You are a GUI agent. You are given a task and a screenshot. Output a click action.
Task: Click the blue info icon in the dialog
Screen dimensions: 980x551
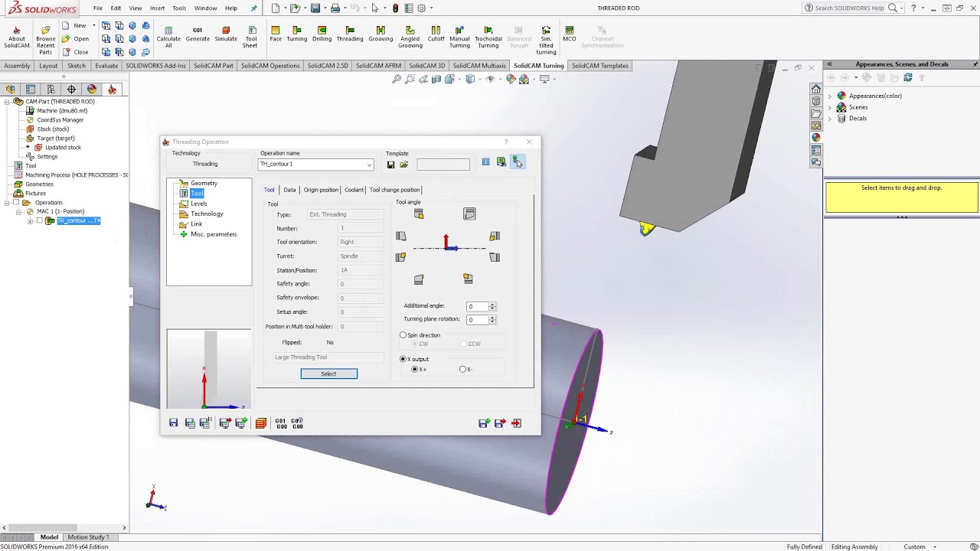pos(485,161)
